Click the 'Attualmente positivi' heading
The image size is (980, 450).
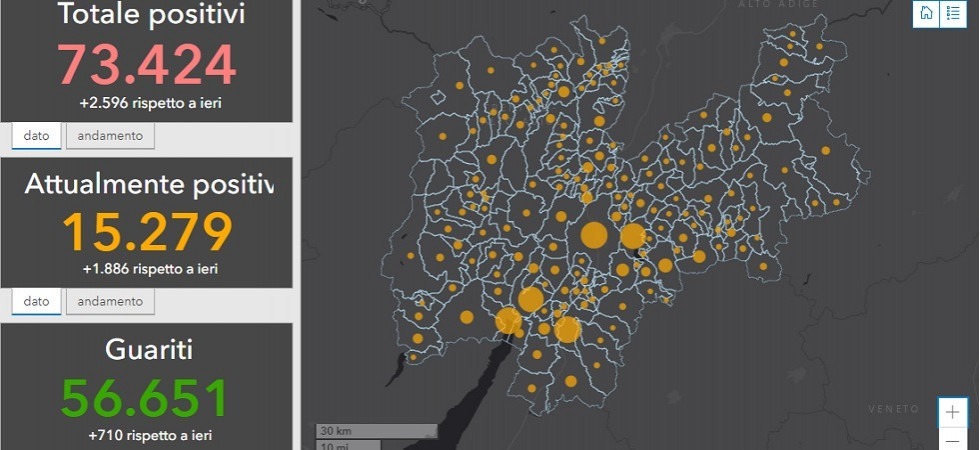coord(149,184)
